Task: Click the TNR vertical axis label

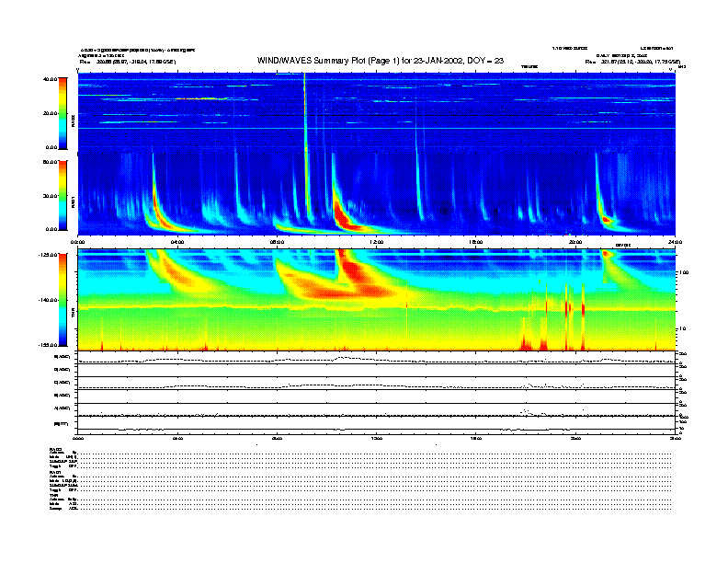Action: click(73, 315)
